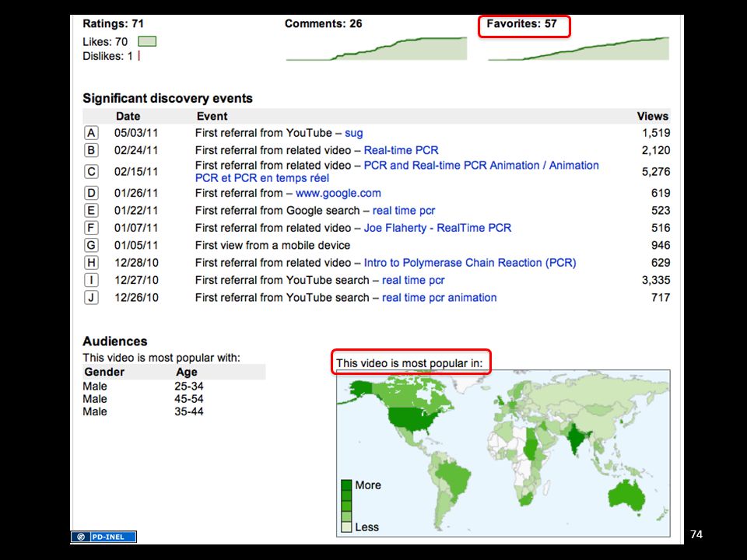The image size is (747, 560).
Task: Click the 05/03/11 date cell
Action: pos(136,133)
